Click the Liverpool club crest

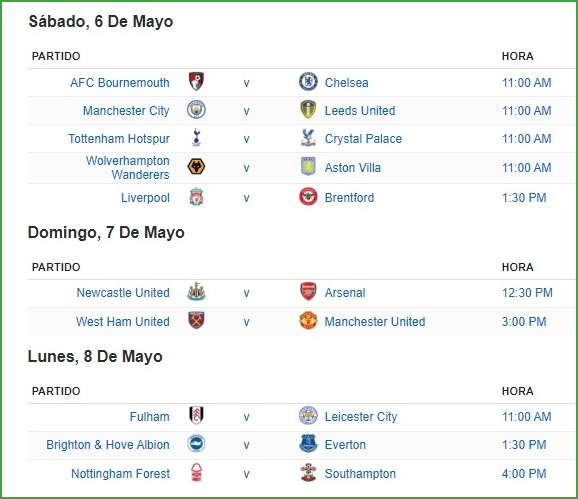click(196, 196)
